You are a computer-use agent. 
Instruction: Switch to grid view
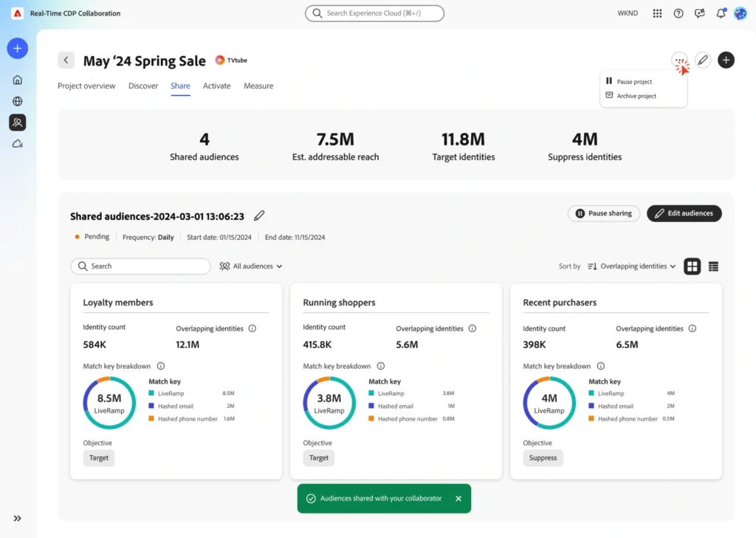click(693, 266)
